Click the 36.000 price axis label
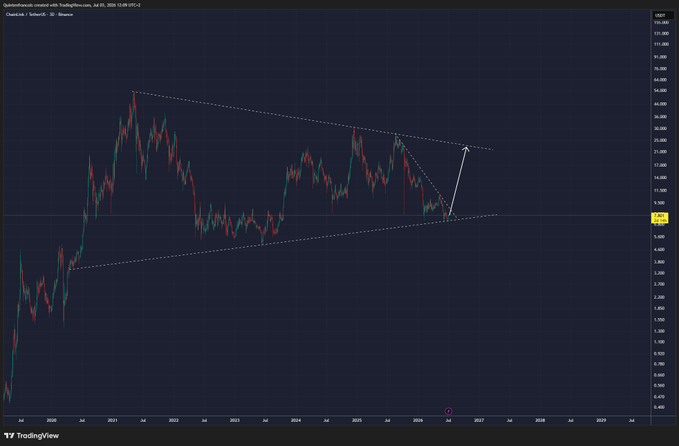Viewport: 679px width, 446px height. tap(660, 117)
